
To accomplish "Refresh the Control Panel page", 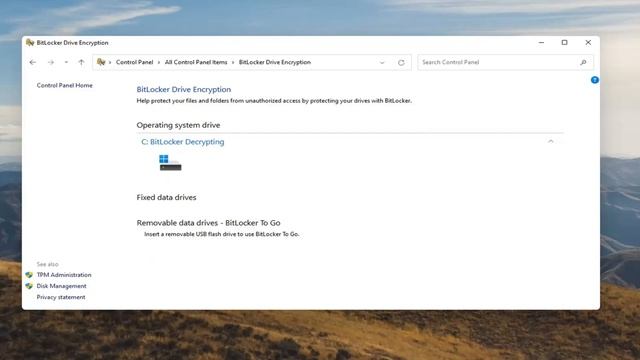I will [x=401, y=62].
